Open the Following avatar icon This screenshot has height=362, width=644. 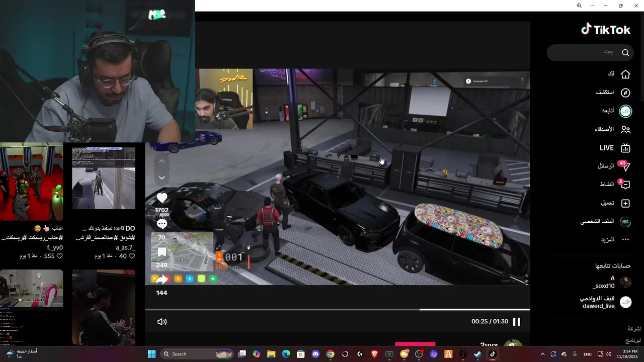coord(625,111)
